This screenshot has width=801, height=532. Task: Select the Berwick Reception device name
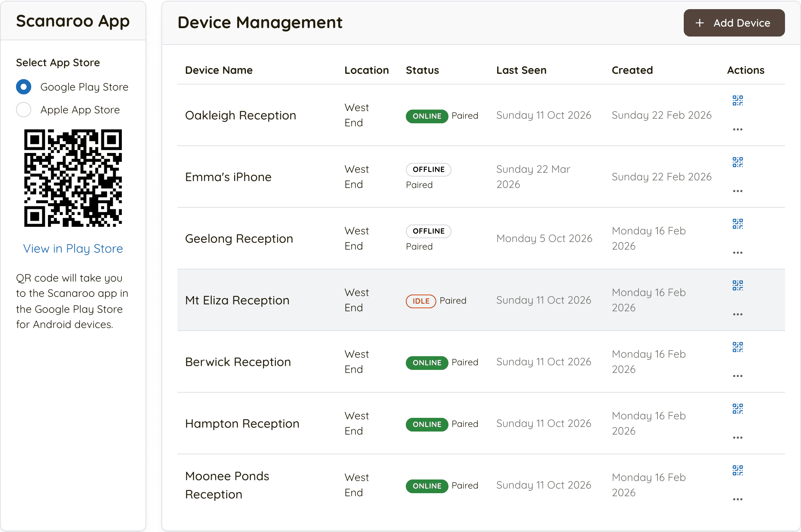click(x=238, y=362)
